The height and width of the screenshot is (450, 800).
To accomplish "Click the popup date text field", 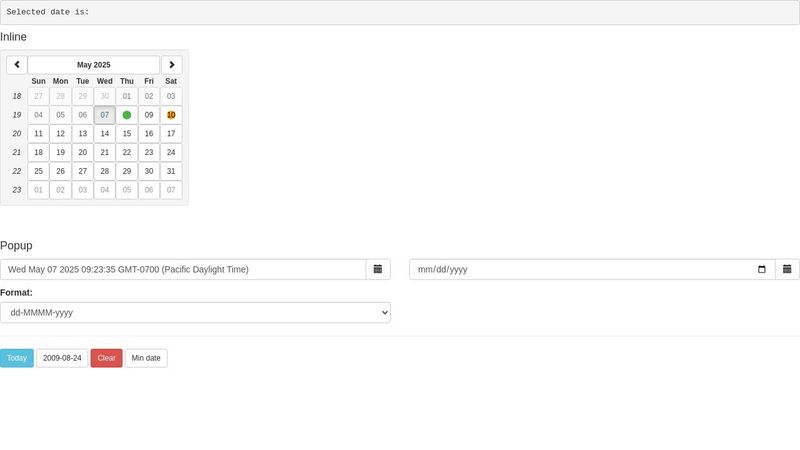I will click(183, 269).
